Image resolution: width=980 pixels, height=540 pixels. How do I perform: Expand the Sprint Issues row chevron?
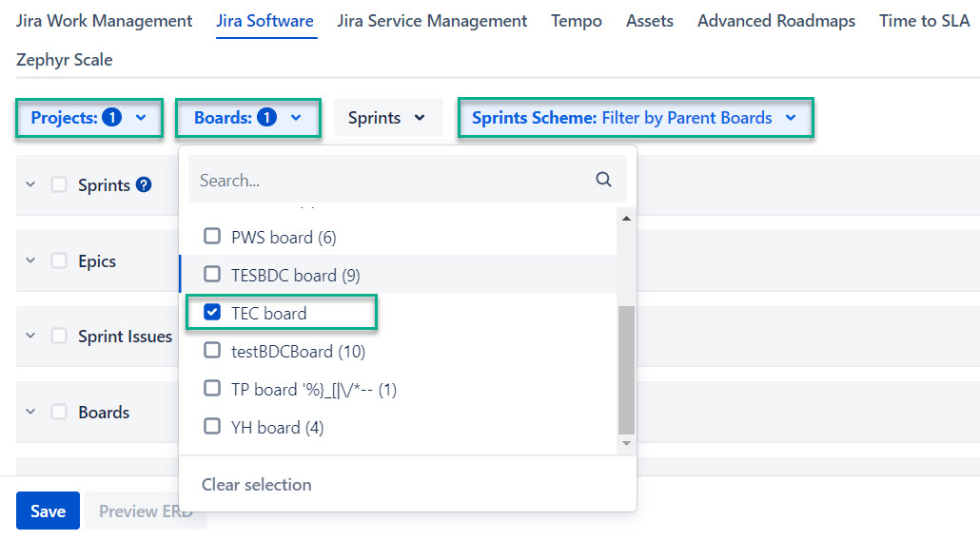click(30, 336)
